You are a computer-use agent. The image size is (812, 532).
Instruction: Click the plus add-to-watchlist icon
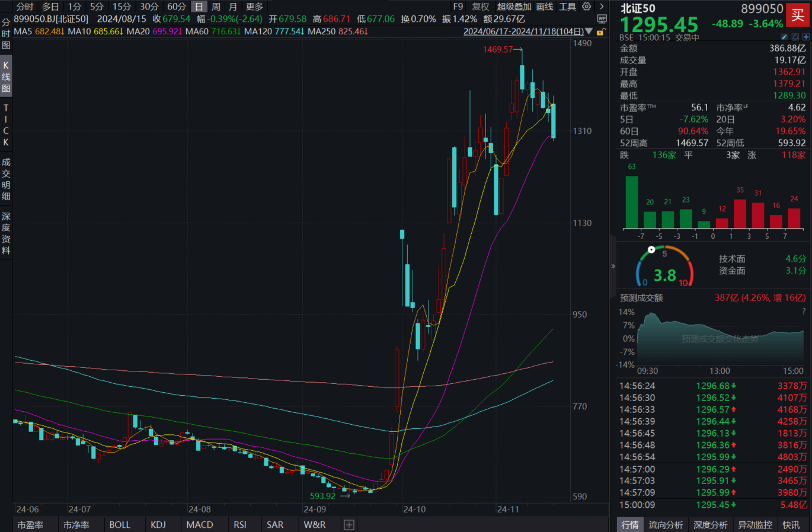(805, 37)
